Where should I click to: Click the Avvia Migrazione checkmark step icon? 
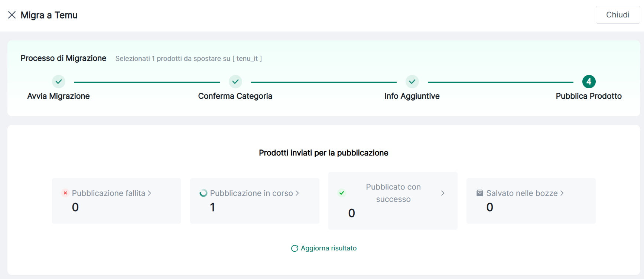(x=59, y=82)
